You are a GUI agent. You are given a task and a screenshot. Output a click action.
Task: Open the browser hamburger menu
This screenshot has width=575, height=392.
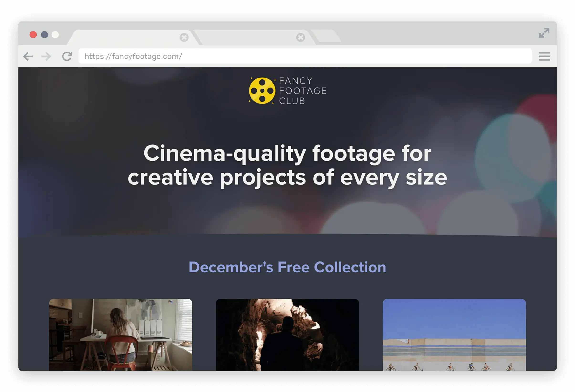pyautogui.click(x=544, y=56)
